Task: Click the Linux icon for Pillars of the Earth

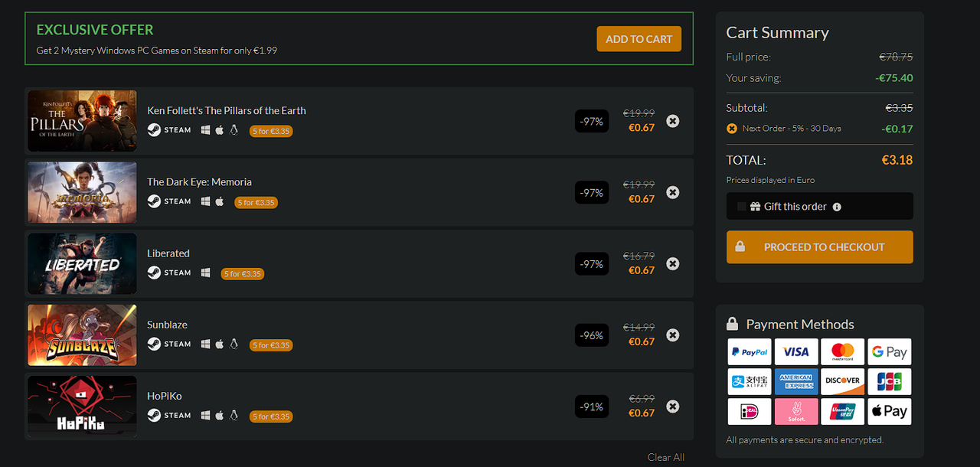Action: coord(234,130)
